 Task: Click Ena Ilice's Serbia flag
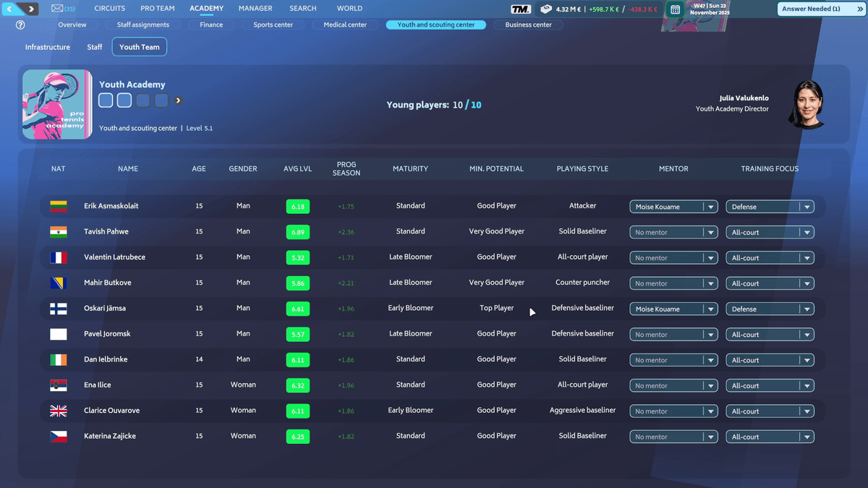(58, 385)
